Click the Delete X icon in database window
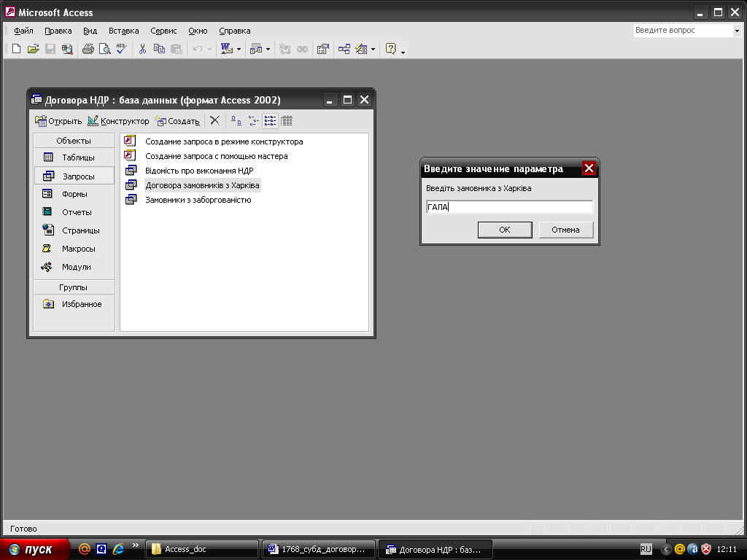 coord(215,121)
